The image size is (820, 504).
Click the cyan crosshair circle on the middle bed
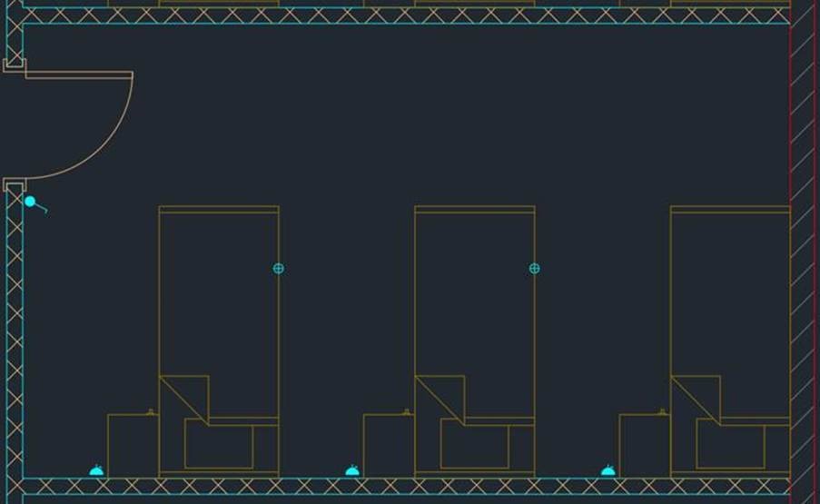(x=534, y=268)
